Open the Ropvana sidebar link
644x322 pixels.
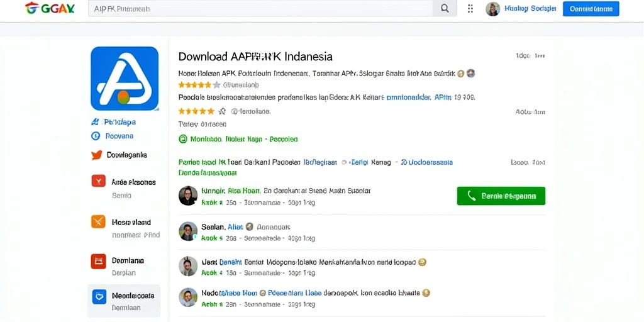coord(119,136)
